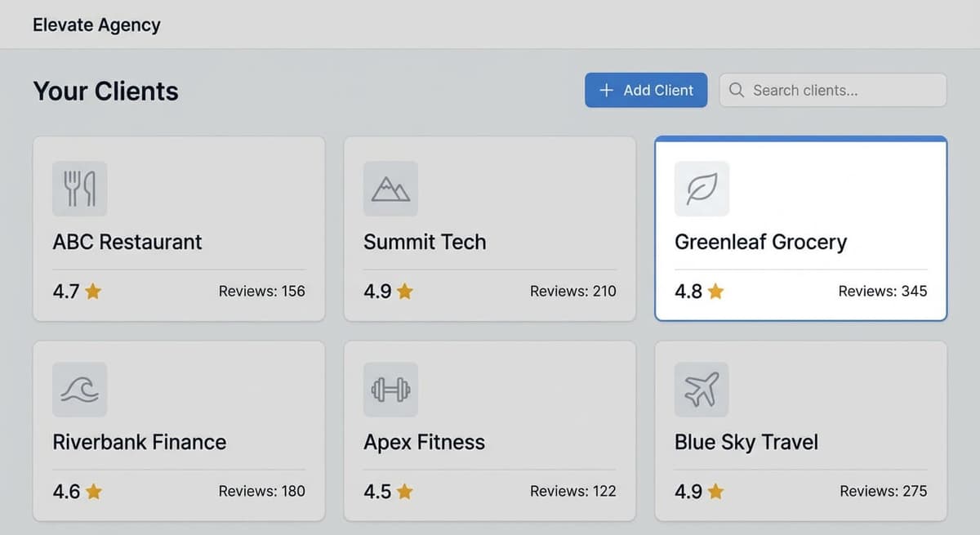
Task: Click the ABC Restaurant utensils icon
Action: (x=79, y=189)
